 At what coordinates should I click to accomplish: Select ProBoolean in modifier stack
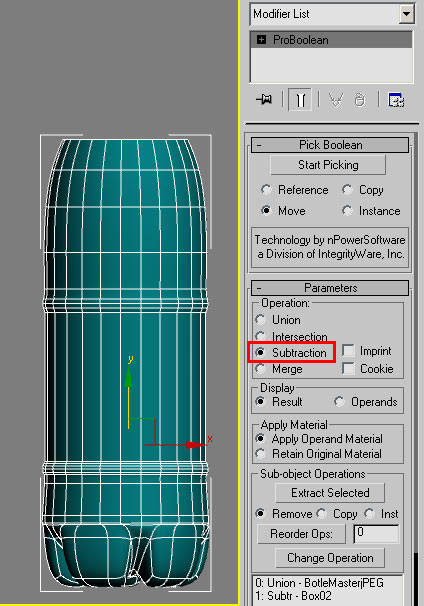[x=331, y=40]
